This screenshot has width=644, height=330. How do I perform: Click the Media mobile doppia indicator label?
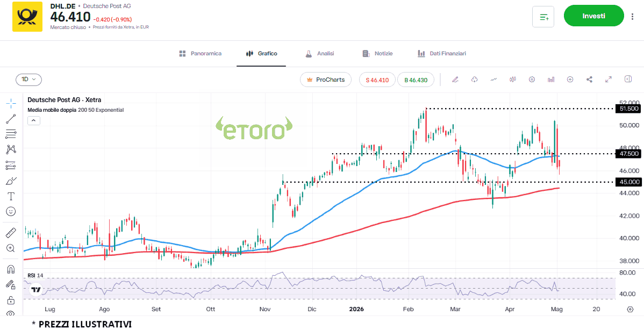pyautogui.click(x=76, y=110)
